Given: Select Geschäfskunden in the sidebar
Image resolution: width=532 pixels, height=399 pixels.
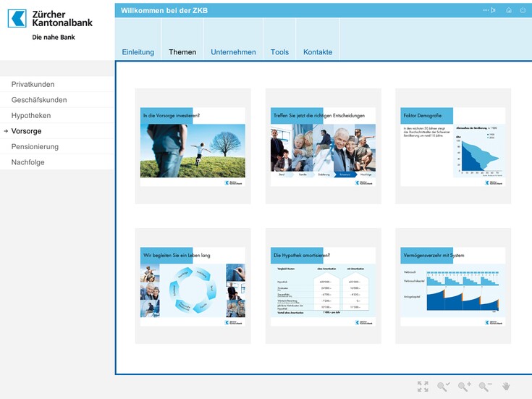Looking at the screenshot, I should click(x=57, y=100).
